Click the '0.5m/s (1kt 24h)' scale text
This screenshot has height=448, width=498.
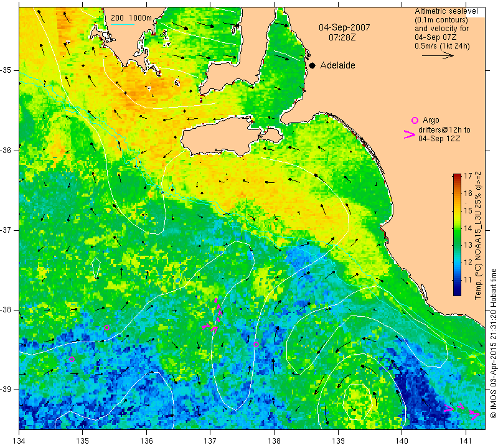(442, 45)
